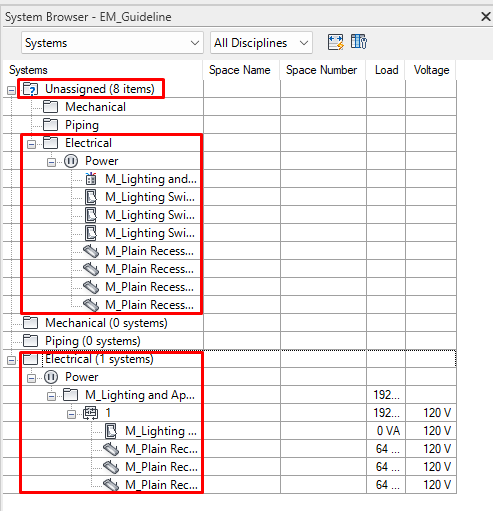Close the System Browser panel

[486, 16]
